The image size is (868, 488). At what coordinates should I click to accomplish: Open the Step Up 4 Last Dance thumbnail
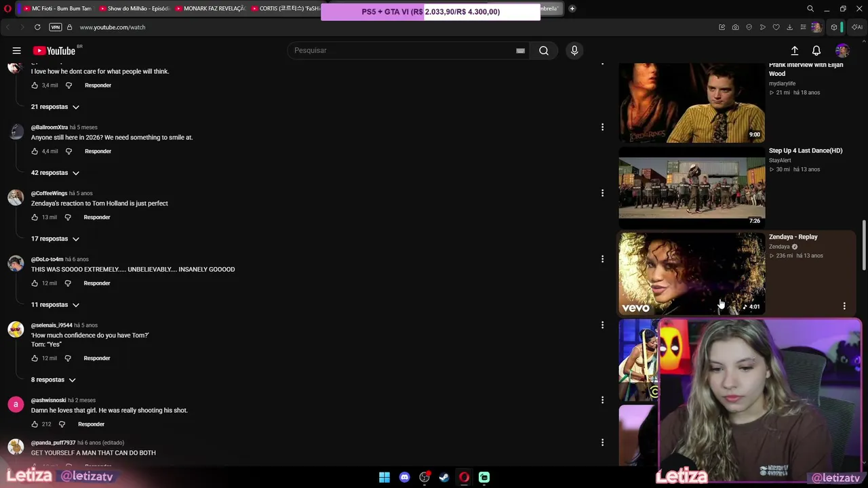pyautogui.click(x=692, y=188)
